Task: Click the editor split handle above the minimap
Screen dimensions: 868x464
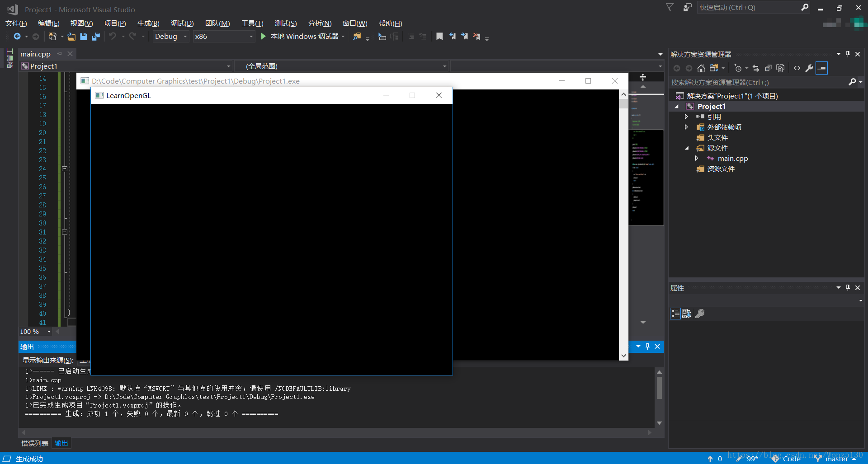Action: [x=643, y=77]
